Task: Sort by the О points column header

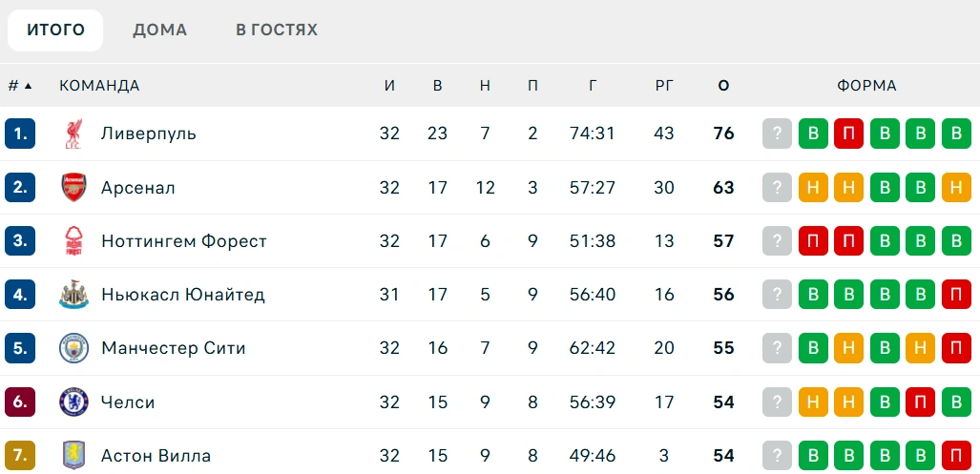Action: coord(723,86)
